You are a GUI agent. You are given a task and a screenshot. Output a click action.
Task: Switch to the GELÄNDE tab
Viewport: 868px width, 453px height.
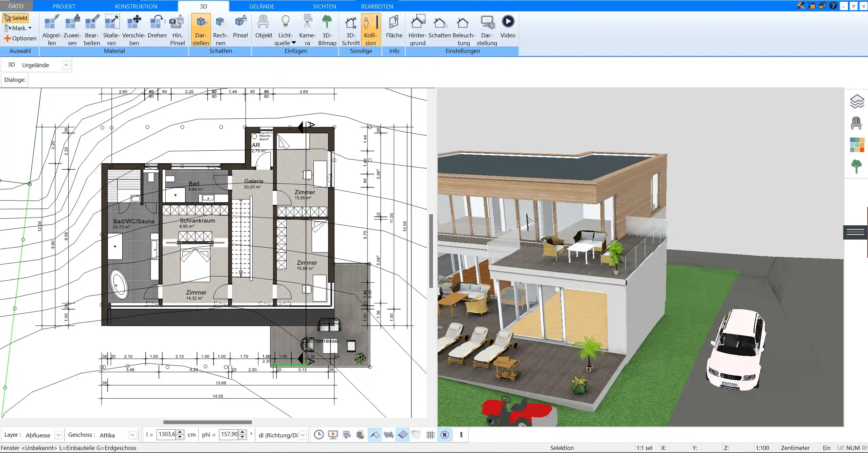point(261,6)
